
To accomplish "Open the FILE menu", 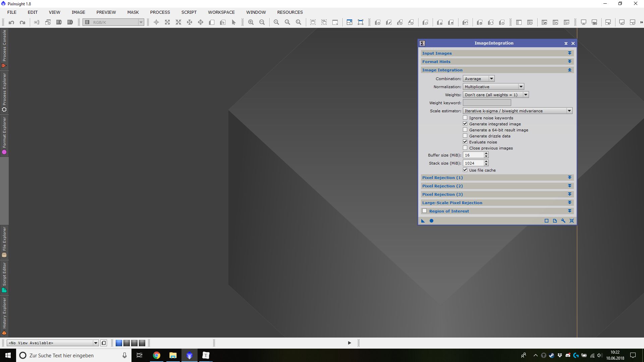I will coord(12,12).
